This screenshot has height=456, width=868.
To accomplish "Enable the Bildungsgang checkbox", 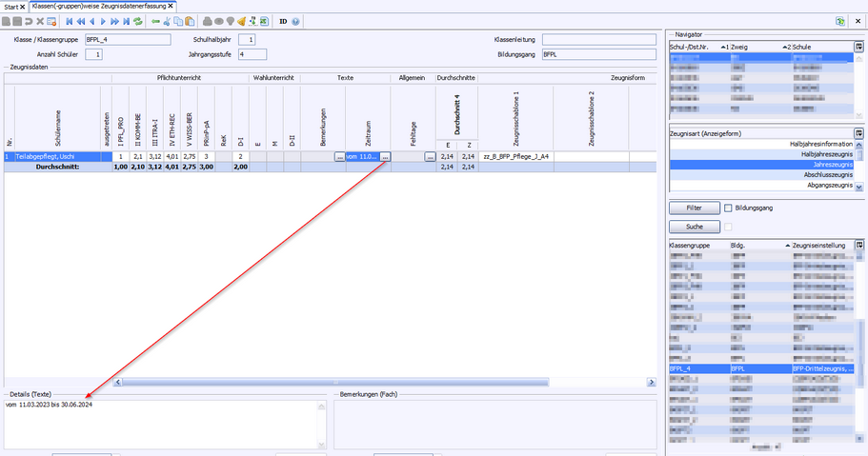I will coord(729,208).
